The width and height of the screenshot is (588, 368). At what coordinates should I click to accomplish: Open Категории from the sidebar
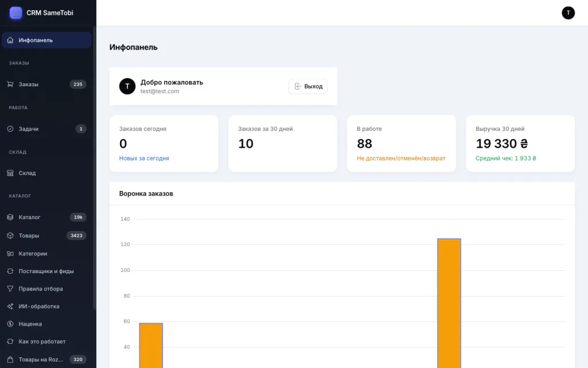point(47,254)
